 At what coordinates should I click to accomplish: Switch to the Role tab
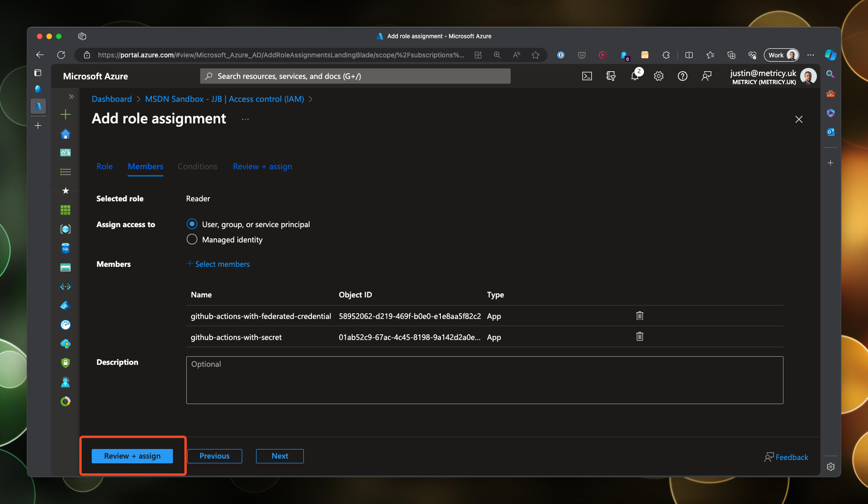click(x=104, y=166)
